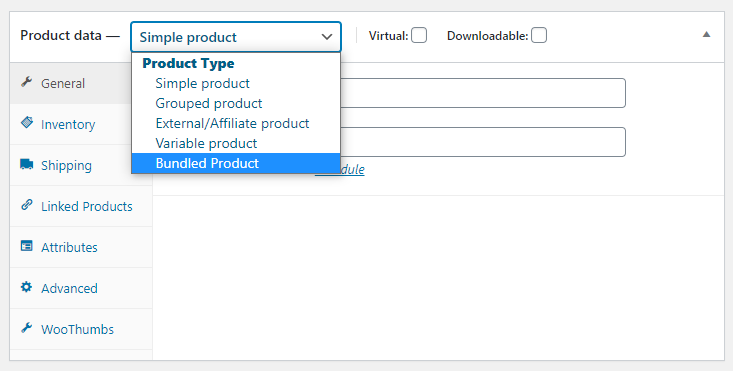
Task: Tick the Downloadable checkbox
Action: point(539,36)
